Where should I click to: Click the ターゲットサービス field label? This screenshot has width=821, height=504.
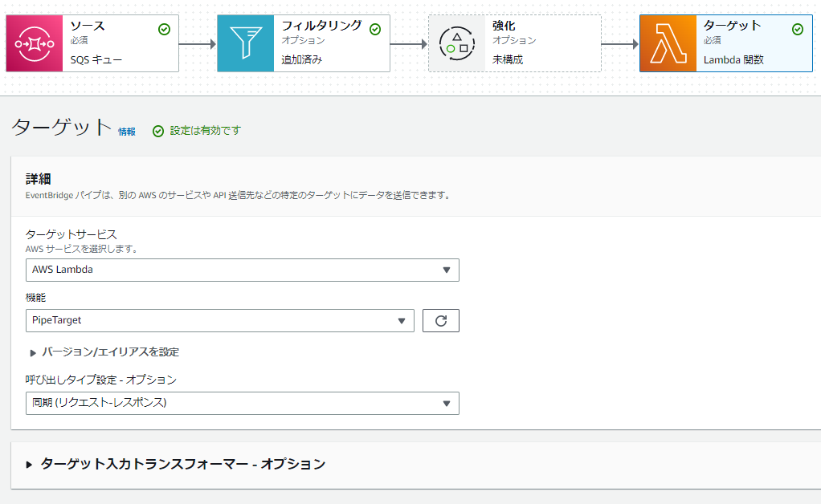point(71,235)
